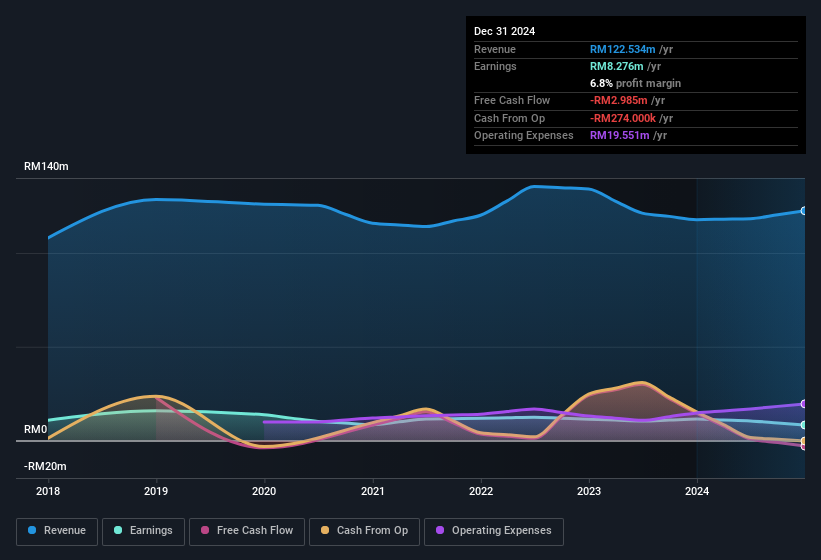Image resolution: width=821 pixels, height=560 pixels.
Task: Click the 6.8% profit margin text
Action: (x=636, y=83)
